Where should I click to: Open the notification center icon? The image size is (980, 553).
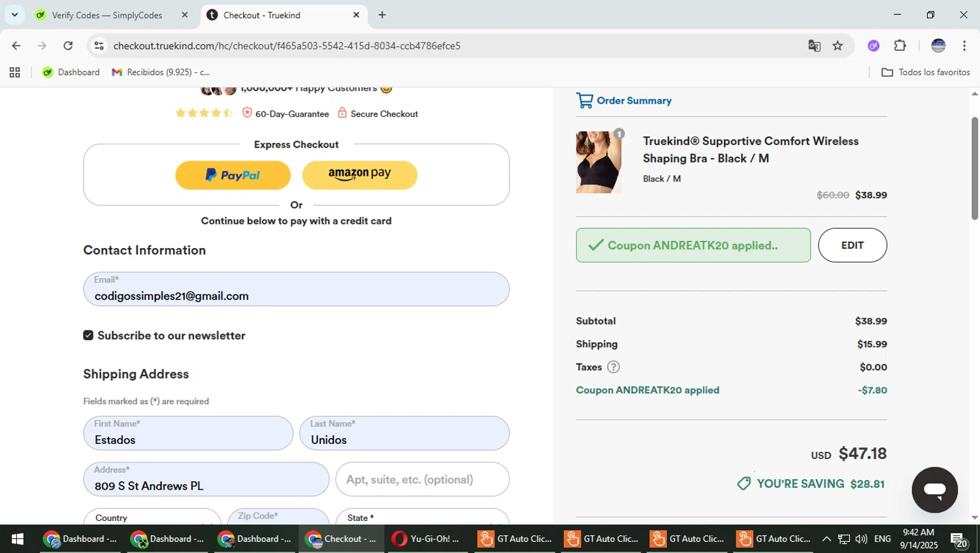[x=959, y=540]
